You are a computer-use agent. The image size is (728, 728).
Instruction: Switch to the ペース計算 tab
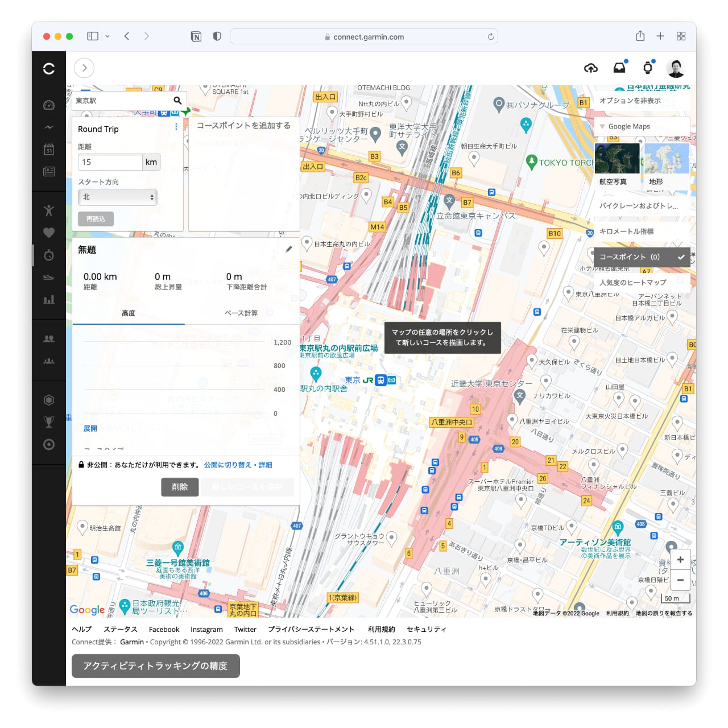(241, 313)
